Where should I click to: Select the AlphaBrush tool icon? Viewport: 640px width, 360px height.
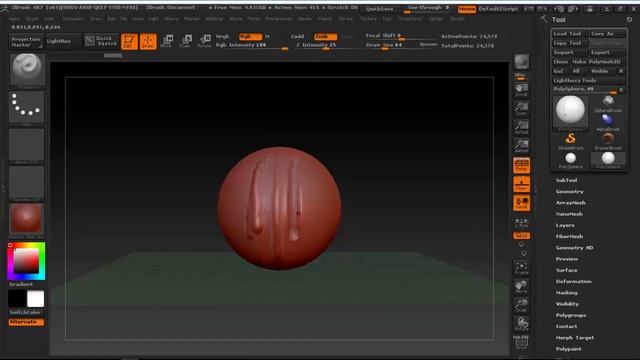(x=608, y=122)
